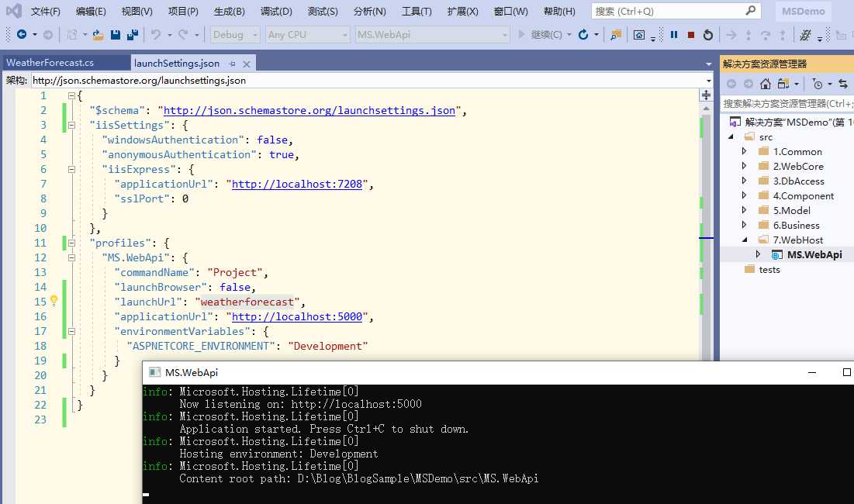Select the 5.Model folder
The height and width of the screenshot is (504, 854).
click(x=791, y=210)
